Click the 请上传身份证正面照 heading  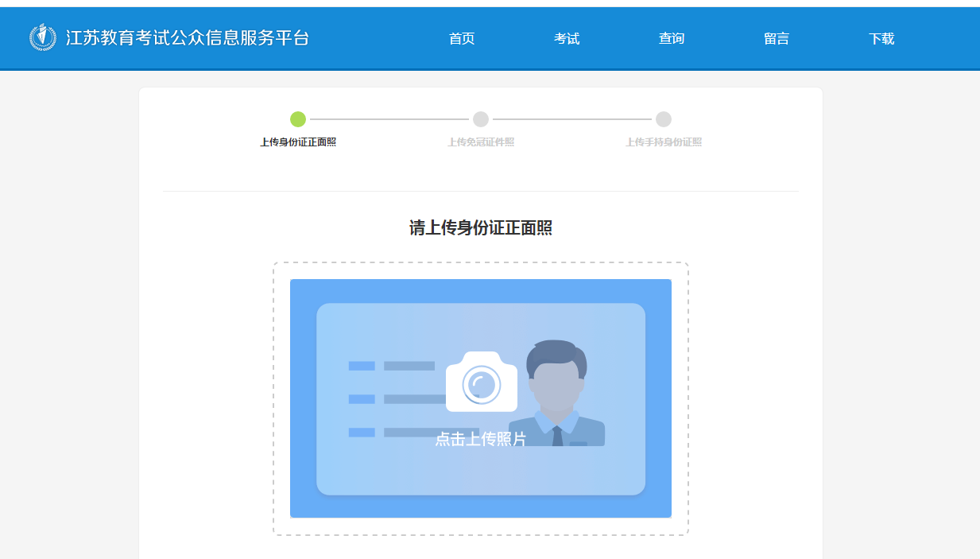(x=481, y=228)
